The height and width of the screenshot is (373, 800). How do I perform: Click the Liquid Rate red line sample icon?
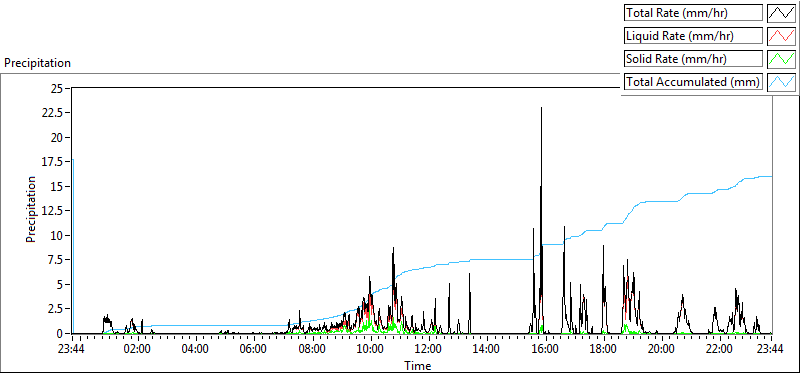[x=782, y=36]
